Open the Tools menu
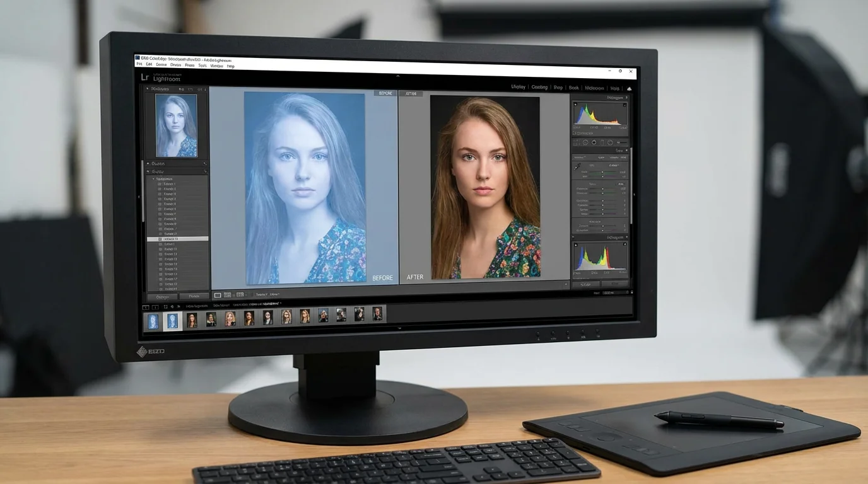 (202, 65)
